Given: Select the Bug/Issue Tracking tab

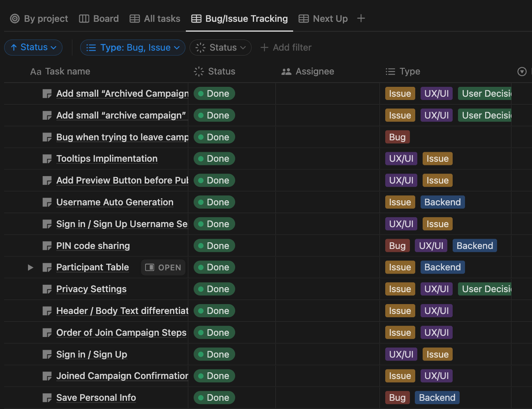Looking at the screenshot, I should tap(239, 19).
